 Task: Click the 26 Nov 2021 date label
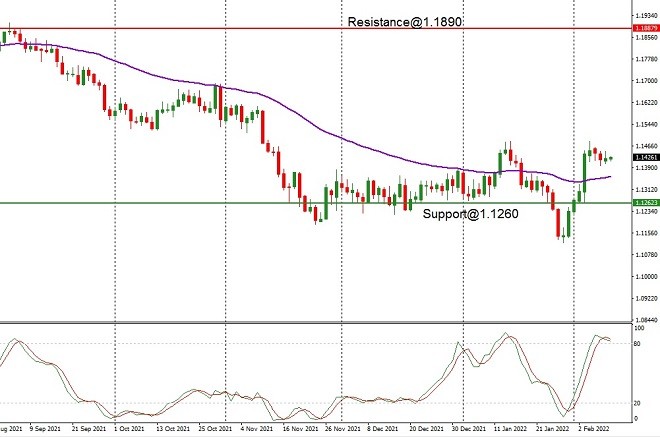click(343, 429)
